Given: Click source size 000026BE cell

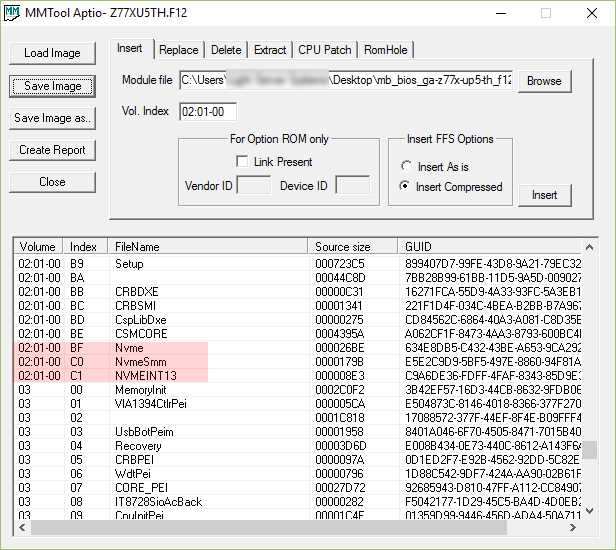Looking at the screenshot, I should [340, 348].
